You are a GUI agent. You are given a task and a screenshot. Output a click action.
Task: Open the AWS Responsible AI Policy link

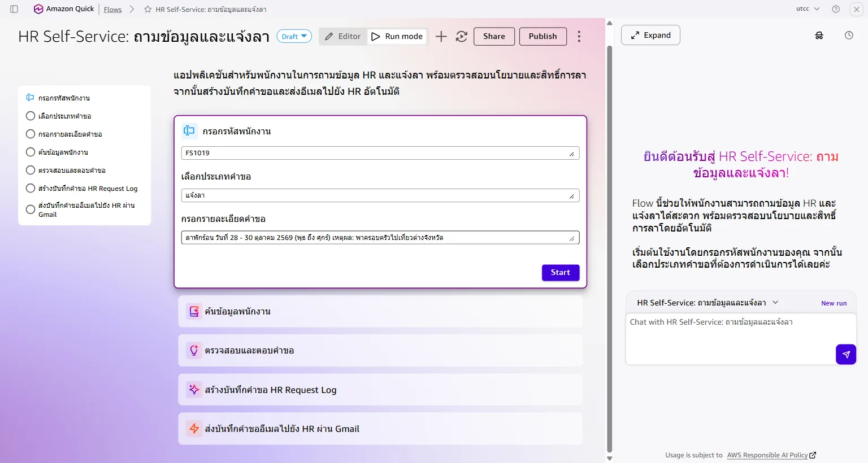click(x=767, y=455)
